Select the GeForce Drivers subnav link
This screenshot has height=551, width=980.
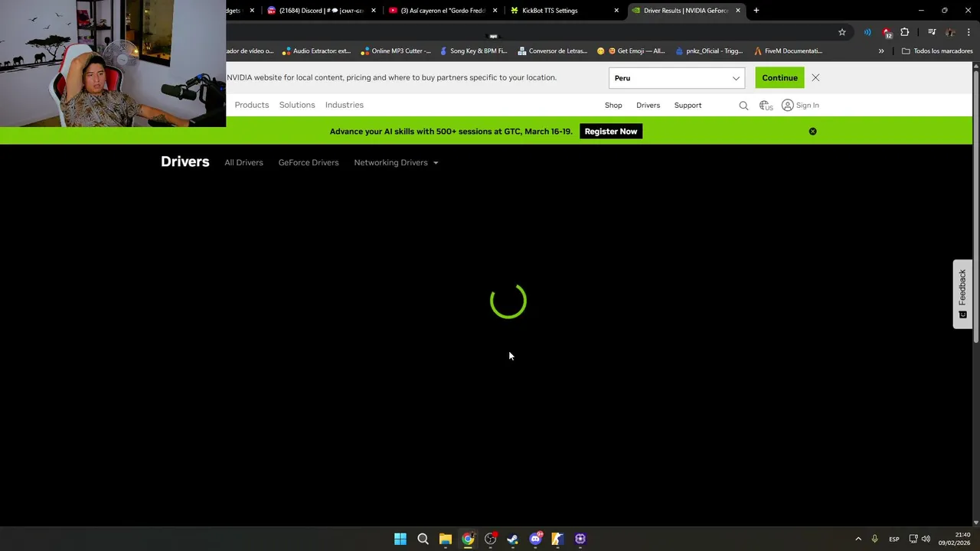pyautogui.click(x=309, y=162)
